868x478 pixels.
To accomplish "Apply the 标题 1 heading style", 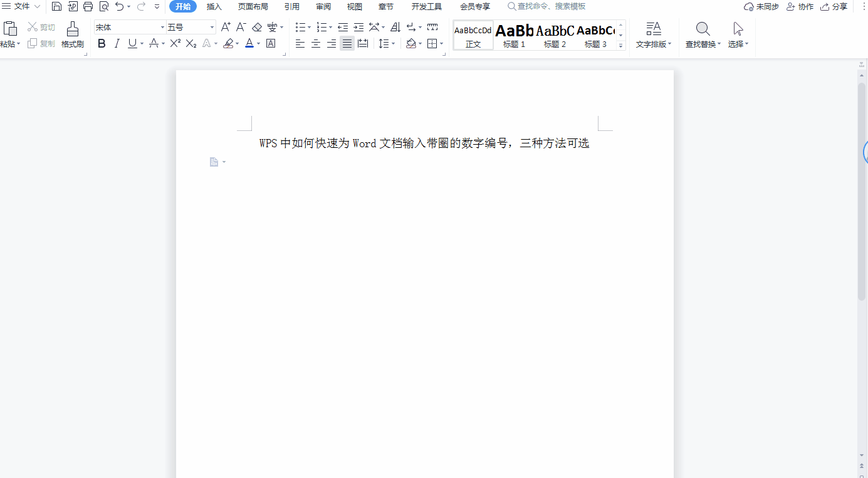I will 515,35.
